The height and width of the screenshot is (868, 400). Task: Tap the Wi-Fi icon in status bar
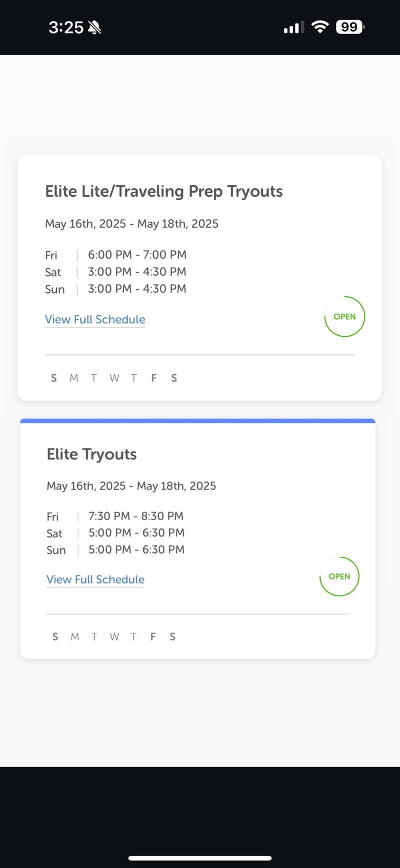pyautogui.click(x=319, y=27)
